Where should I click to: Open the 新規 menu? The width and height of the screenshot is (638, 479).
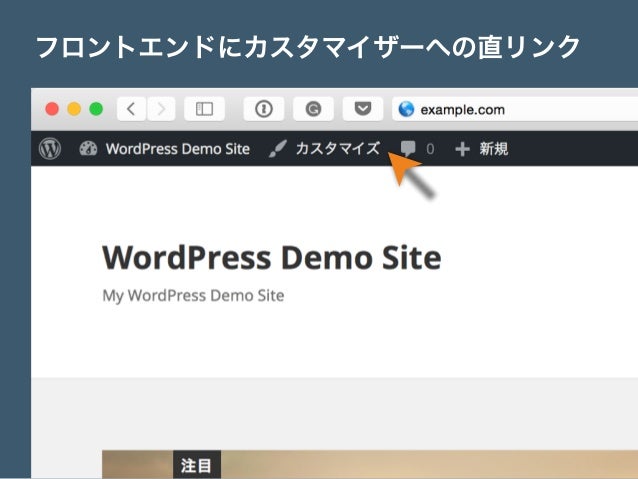click(x=494, y=149)
